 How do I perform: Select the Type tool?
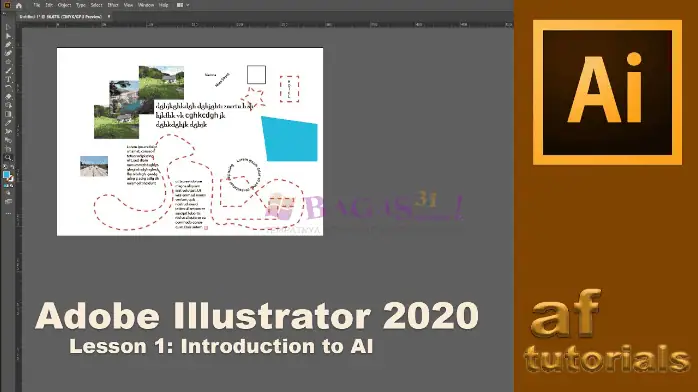tap(8, 79)
